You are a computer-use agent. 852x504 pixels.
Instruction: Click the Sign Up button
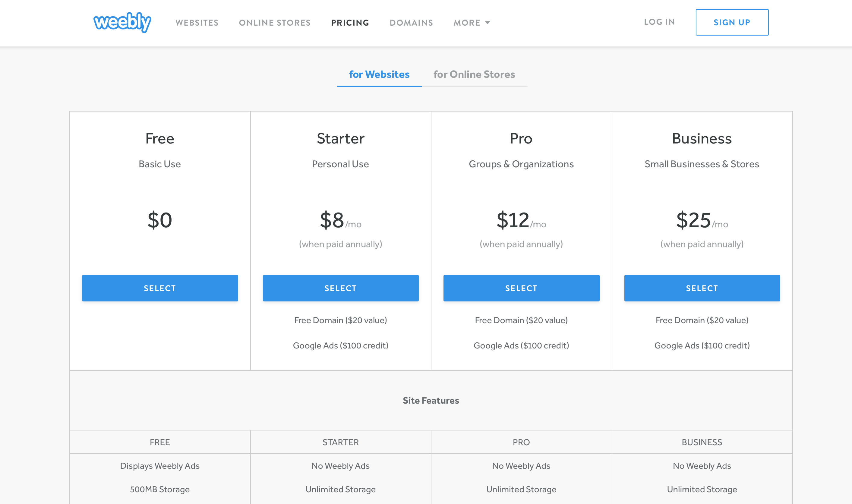[x=732, y=22]
